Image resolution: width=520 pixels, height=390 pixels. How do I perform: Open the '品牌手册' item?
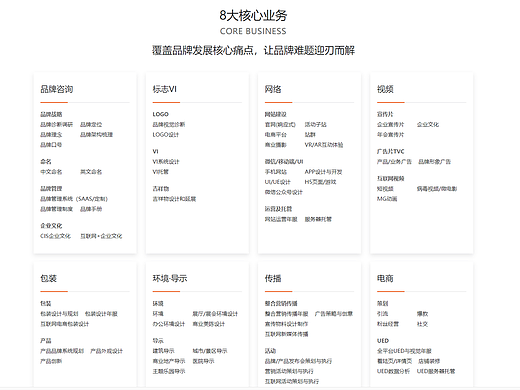[x=91, y=209]
